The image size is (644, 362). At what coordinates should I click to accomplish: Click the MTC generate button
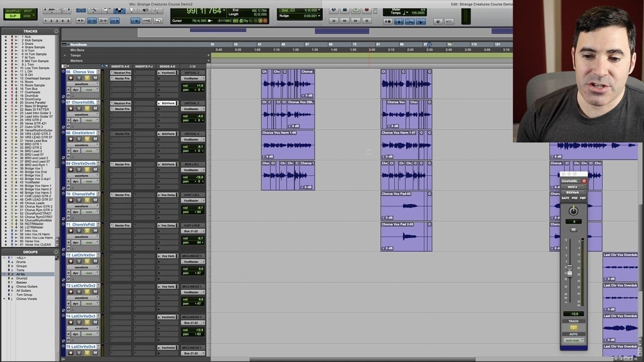point(449,21)
